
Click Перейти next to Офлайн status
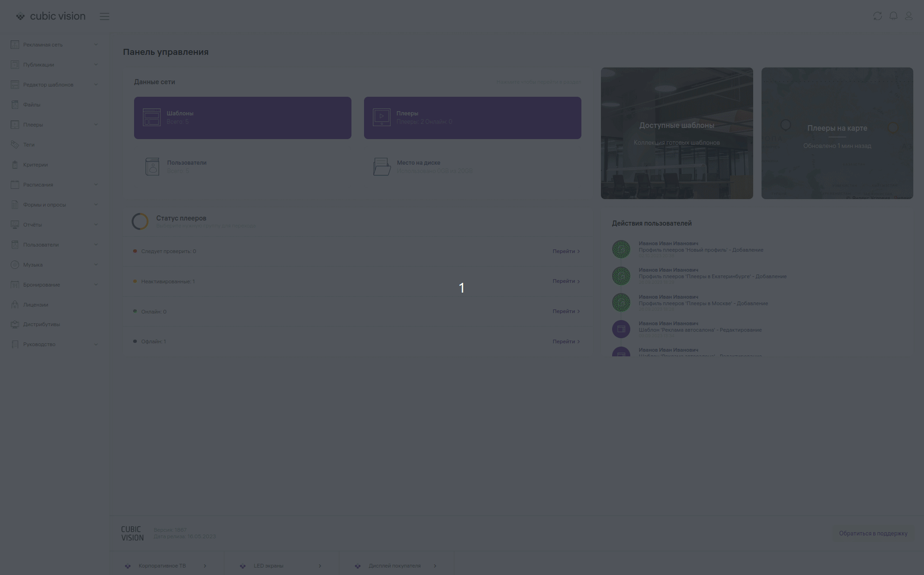click(566, 341)
